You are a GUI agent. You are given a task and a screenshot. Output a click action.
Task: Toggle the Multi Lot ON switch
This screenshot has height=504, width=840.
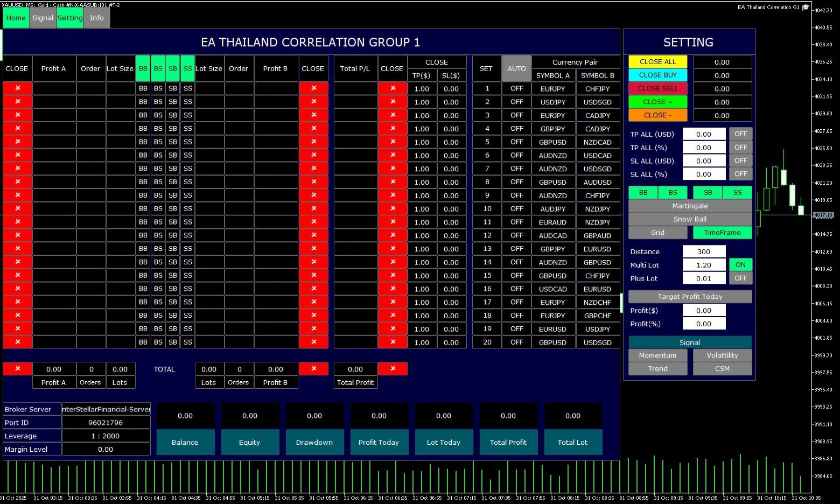coord(740,265)
